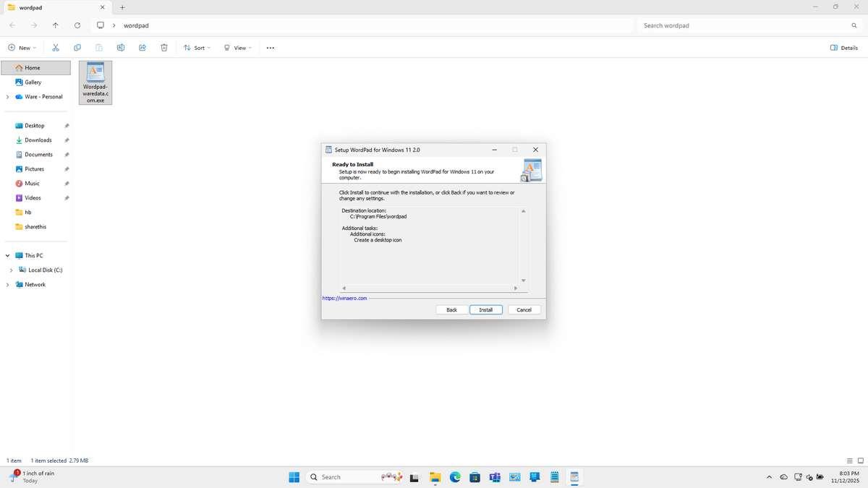Rename the file using the Rename icon
Viewport: 868px width, 488px height.
[x=121, y=47]
